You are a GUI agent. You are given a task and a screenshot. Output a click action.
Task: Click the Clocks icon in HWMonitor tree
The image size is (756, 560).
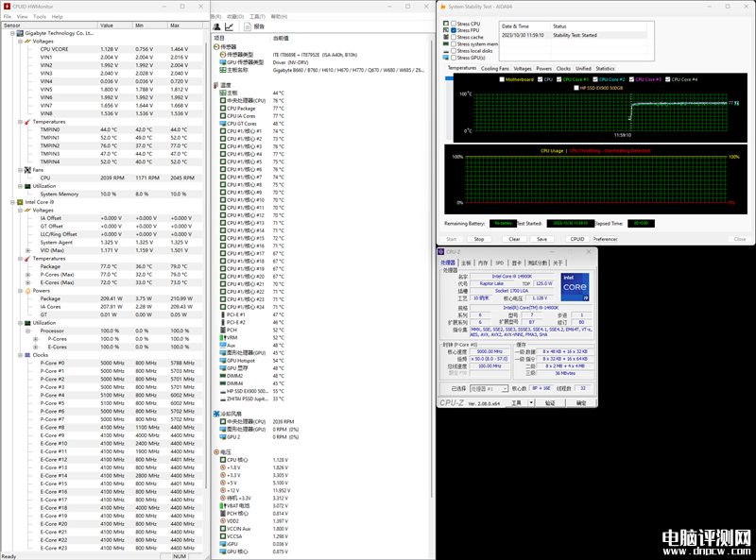coord(28,355)
